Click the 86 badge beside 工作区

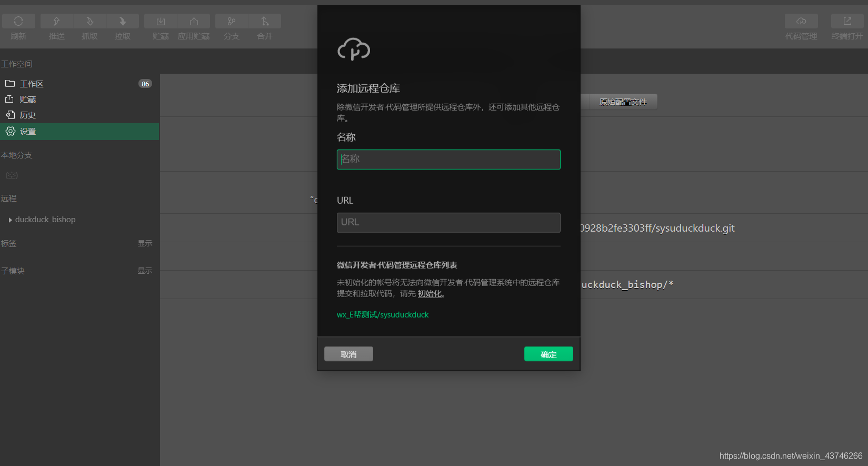[145, 84]
